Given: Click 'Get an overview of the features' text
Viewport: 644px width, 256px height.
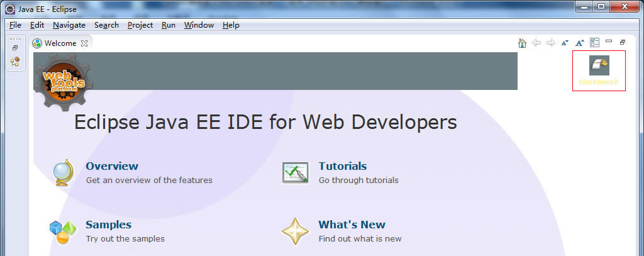Looking at the screenshot, I should point(149,180).
